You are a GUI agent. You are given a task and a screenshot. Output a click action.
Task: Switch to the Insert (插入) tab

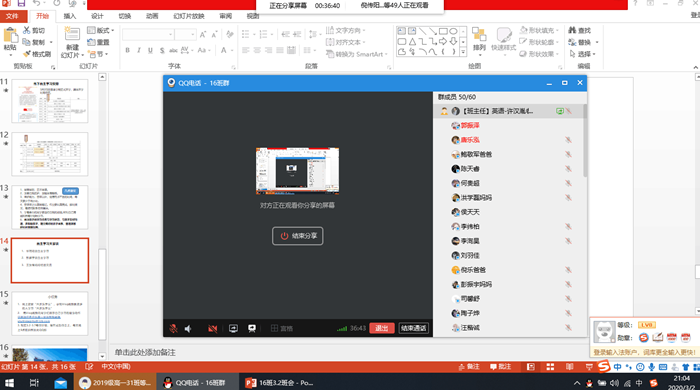click(x=70, y=16)
